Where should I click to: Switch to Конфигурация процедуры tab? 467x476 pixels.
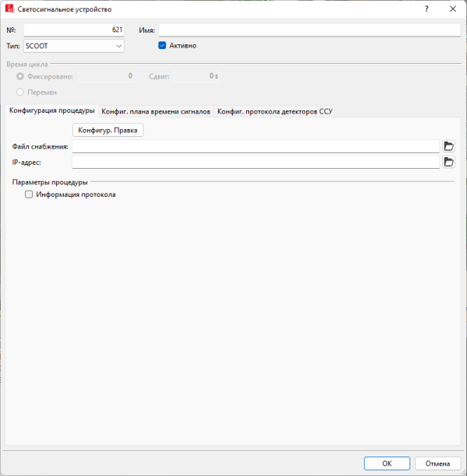[x=52, y=111]
